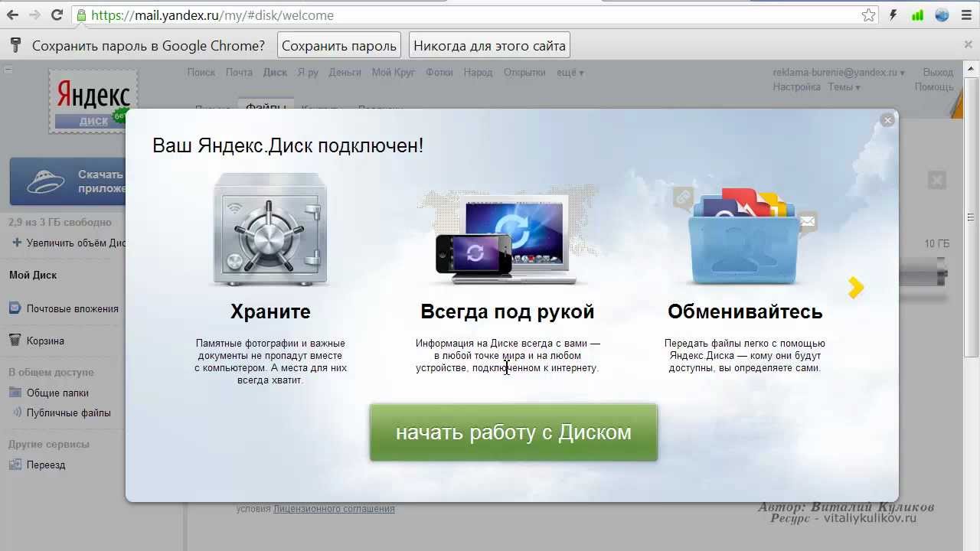Open Общие папки in sidebar

coord(57,393)
